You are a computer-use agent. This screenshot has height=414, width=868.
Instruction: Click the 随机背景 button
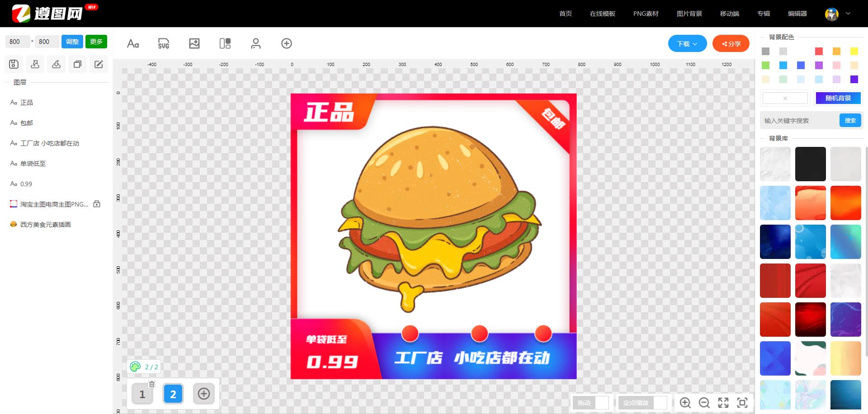click(x=838, y=98)
